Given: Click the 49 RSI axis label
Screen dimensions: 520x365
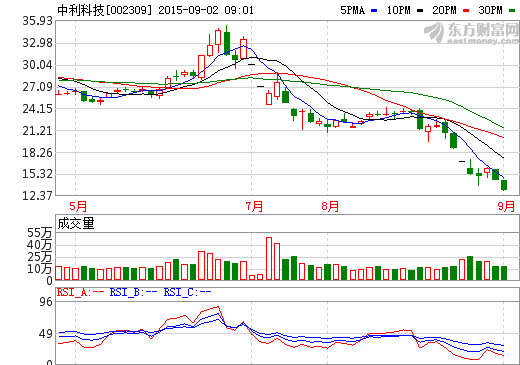Looking at the screenshot, I should click(x=46, y=334).
